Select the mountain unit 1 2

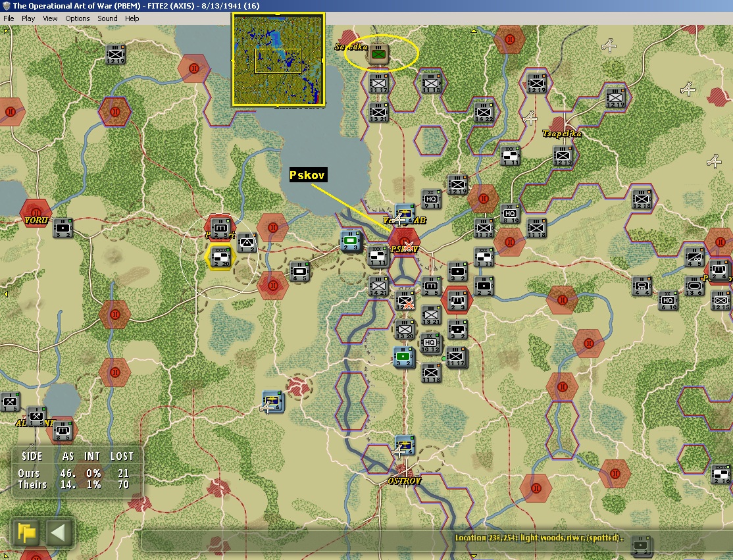247,243
